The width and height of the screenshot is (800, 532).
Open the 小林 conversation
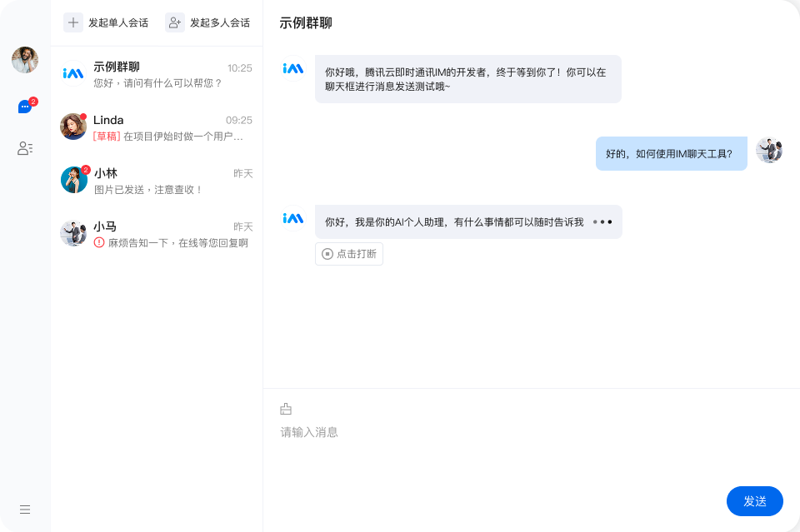tap(157, 181)
